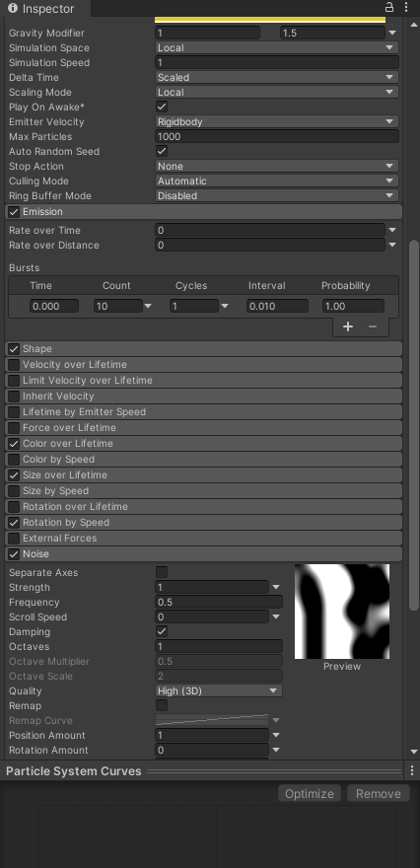This screenshot has width=420, height=868.
Task: Toggle Play On Awake checkbox
Action: 162,107
